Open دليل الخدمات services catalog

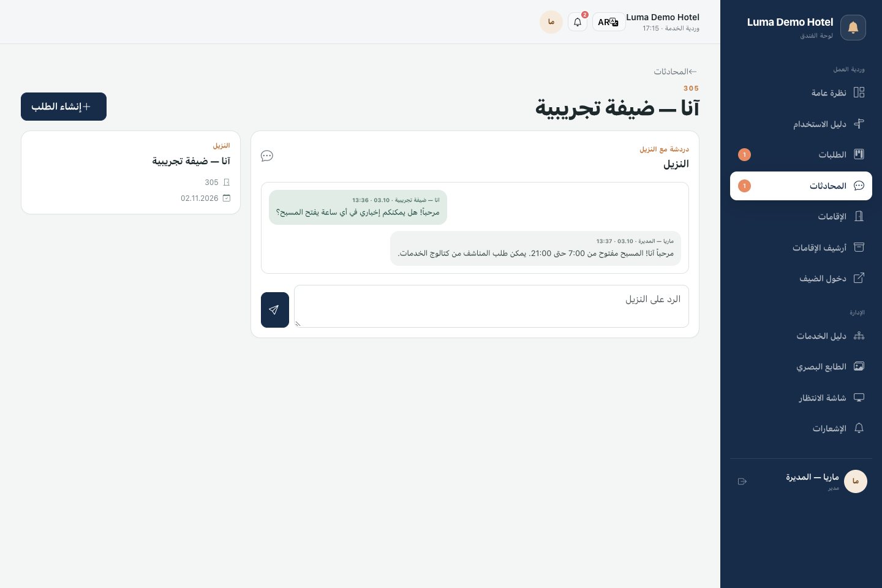pyautogui.click(x=801, y=336)
